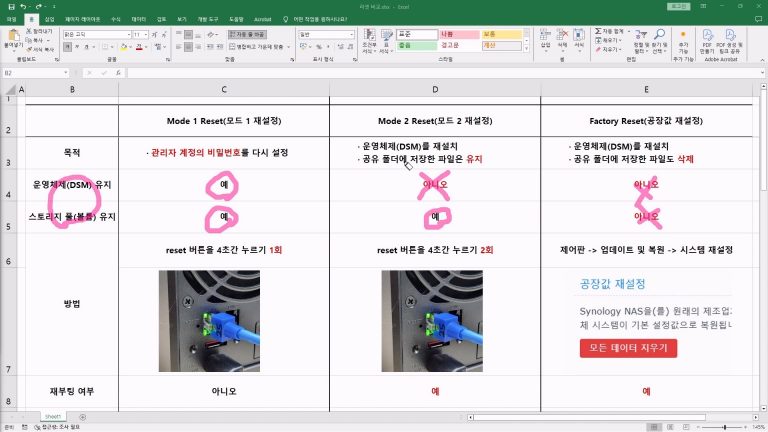
Task: Click the Insert Function fx icon
Action: (119, 72)
